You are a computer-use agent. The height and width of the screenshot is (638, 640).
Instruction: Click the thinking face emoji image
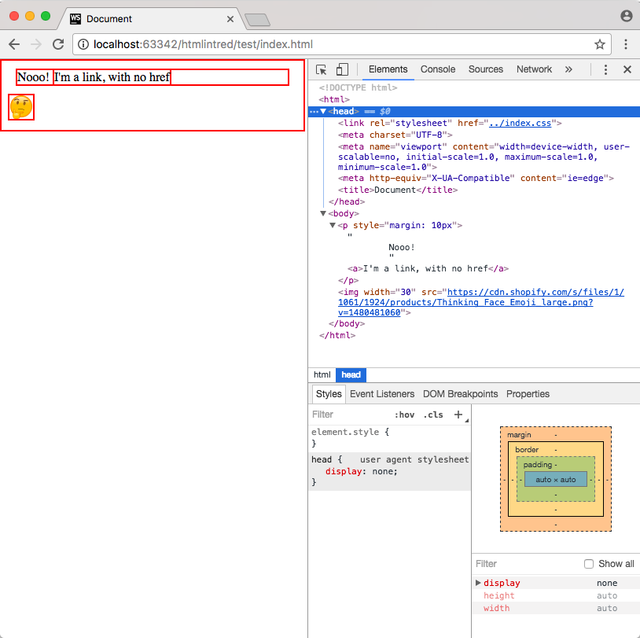coord(21,107)
